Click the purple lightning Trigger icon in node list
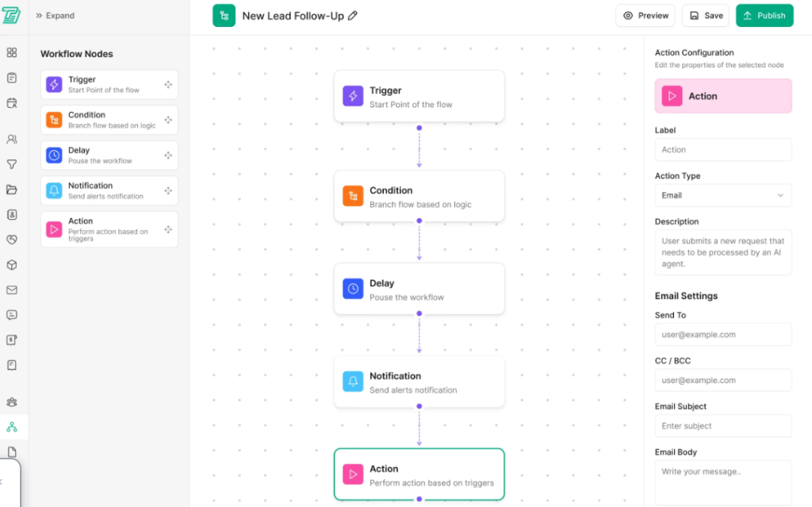Viewport: 812px width, 507px height. coord(54,85)
